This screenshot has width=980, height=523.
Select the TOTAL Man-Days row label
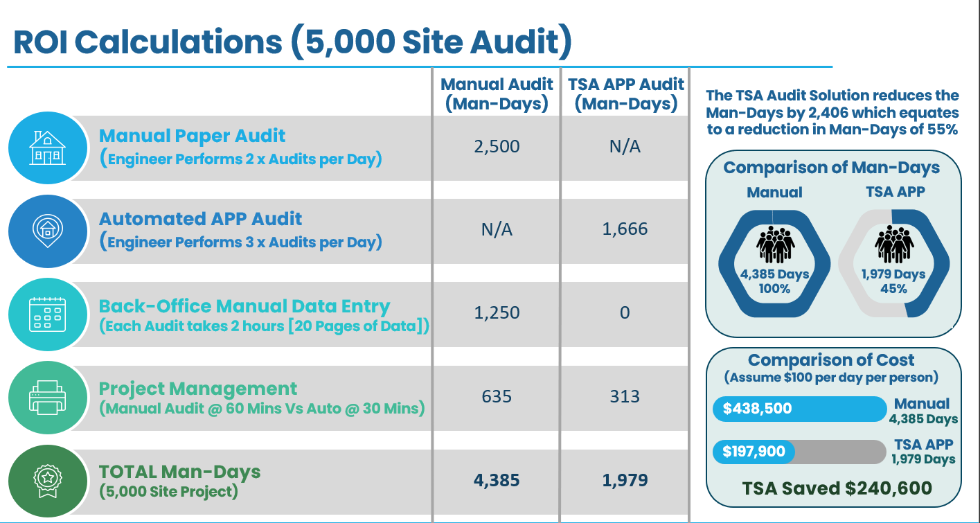coord(179,472)
